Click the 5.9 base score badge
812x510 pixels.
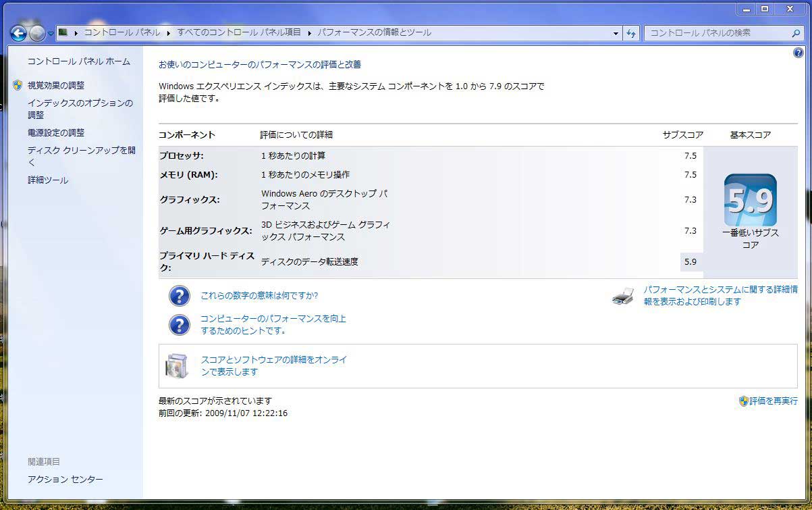click(x=751, y=200)
